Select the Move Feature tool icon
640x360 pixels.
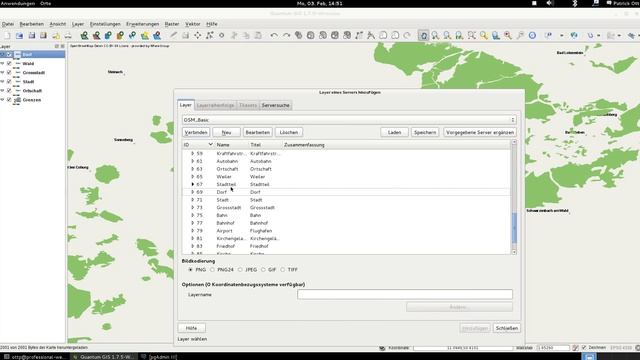coord(198,36)
